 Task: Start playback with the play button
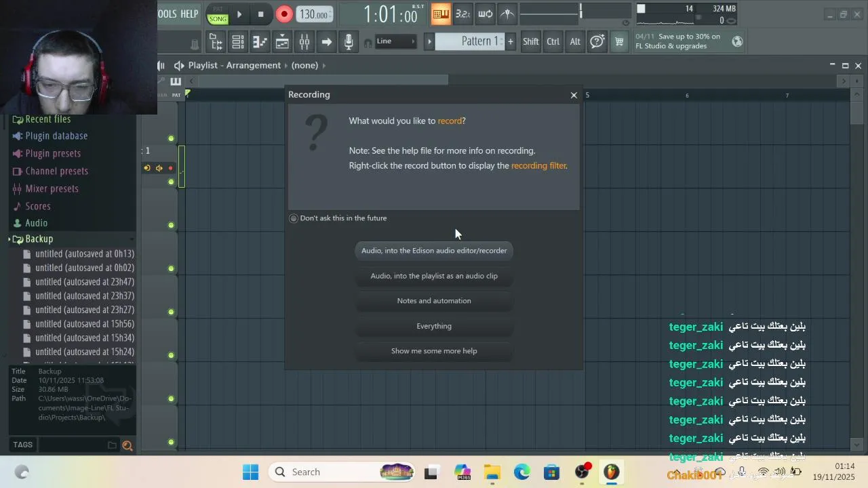[239, 14]
